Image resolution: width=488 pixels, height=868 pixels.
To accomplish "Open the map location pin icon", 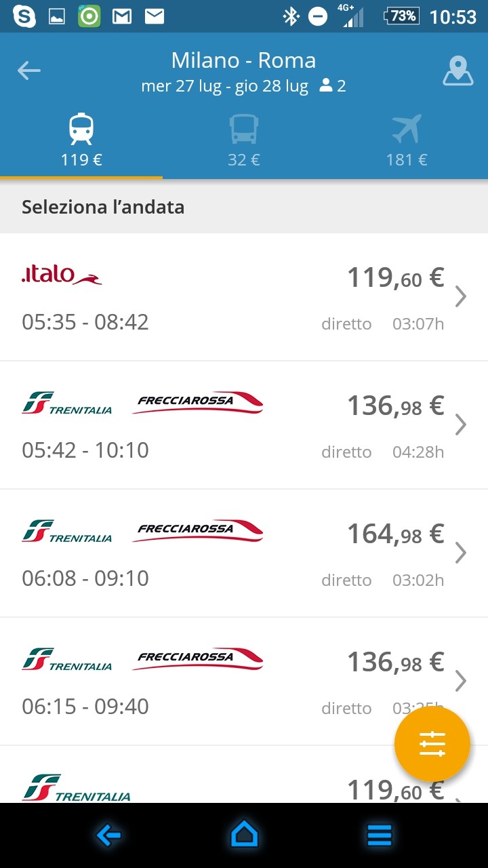I will click(457, 71).
